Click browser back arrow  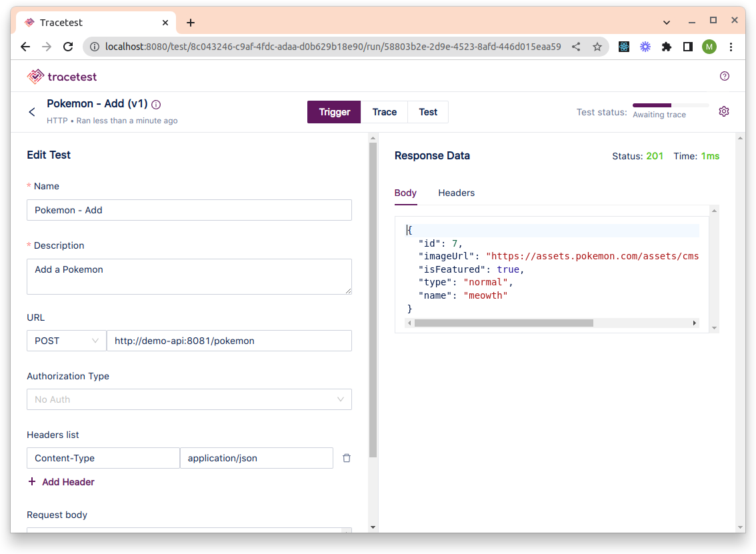point(25,47)
